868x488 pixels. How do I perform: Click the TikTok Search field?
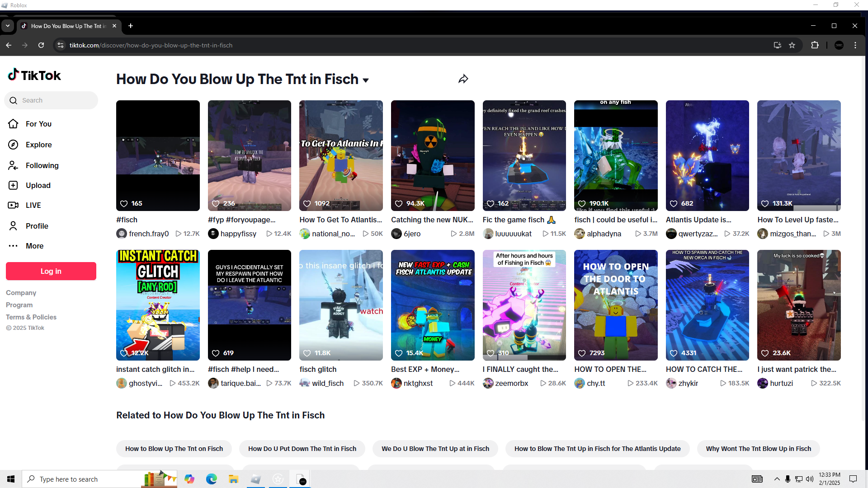[x=51, y=100]
